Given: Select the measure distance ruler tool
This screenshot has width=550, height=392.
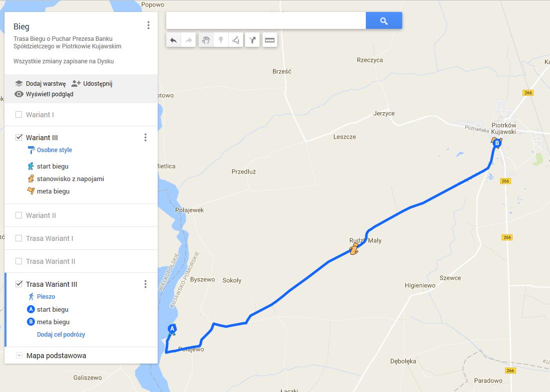Looking at the screenshot, I should [270, 40].
